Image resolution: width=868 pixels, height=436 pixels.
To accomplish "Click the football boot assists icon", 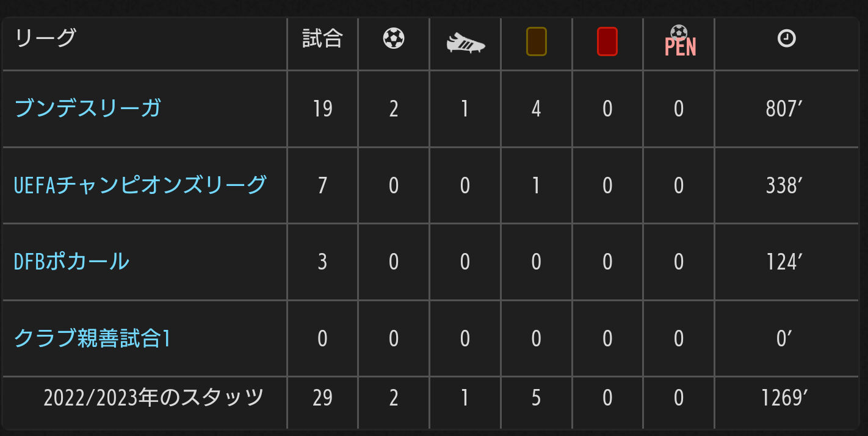I will point(465,43).
